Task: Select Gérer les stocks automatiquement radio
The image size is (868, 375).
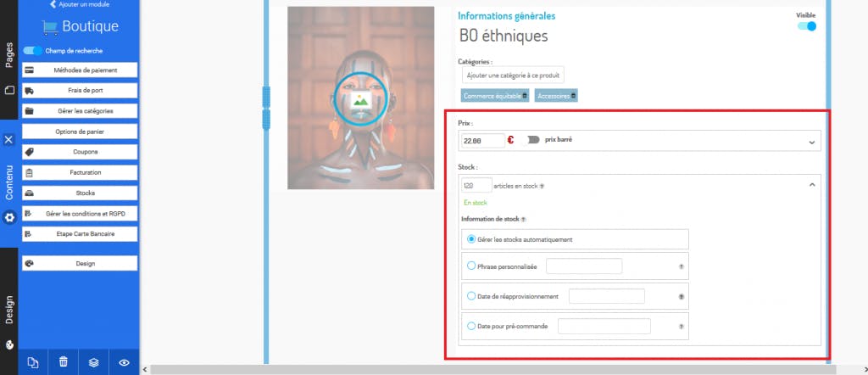Action: [x=471, y=239]
